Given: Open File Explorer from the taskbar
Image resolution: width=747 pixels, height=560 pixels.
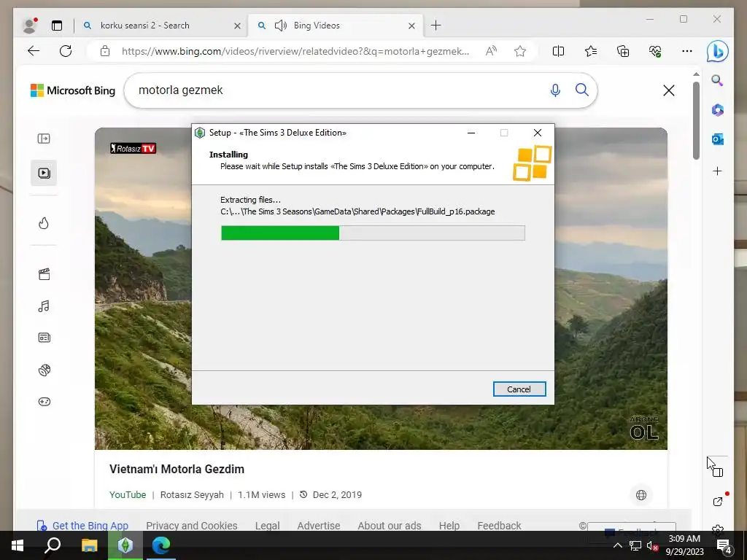Looking at the screenshot, I should [x=89, y=545].
